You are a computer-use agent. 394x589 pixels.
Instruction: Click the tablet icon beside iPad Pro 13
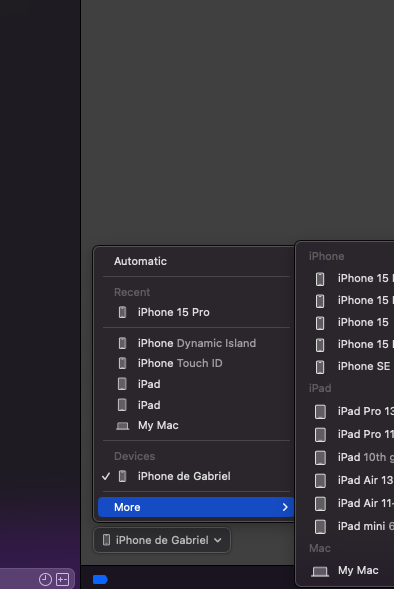(320, 411)
